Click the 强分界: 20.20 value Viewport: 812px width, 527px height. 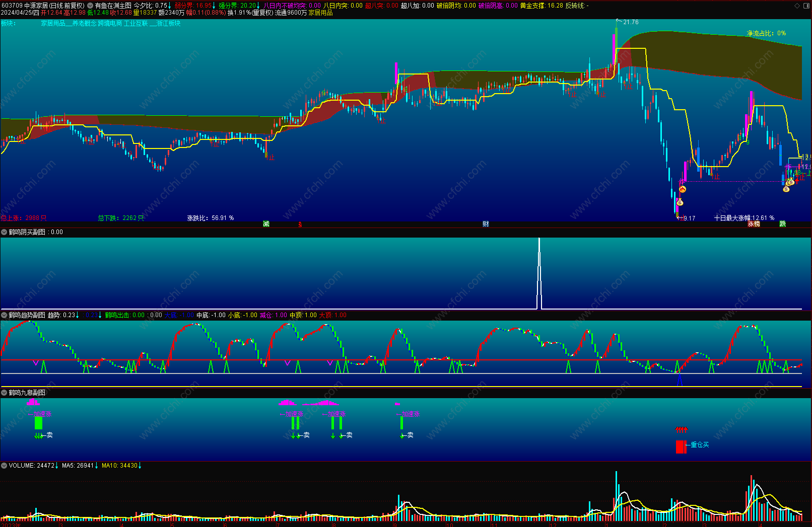237,6
